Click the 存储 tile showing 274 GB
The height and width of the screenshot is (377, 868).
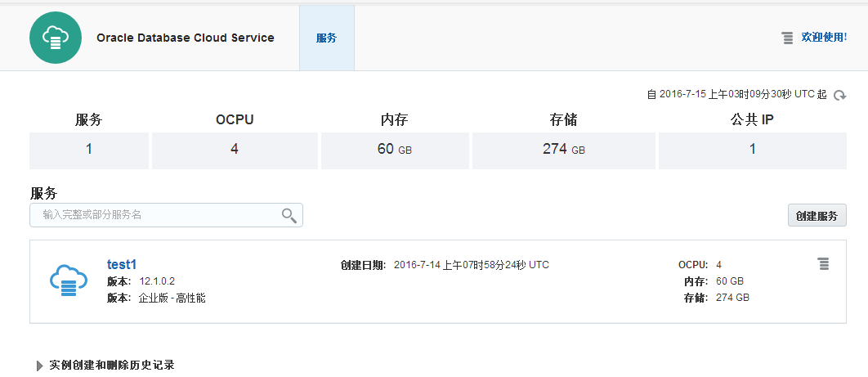point(564,150)
